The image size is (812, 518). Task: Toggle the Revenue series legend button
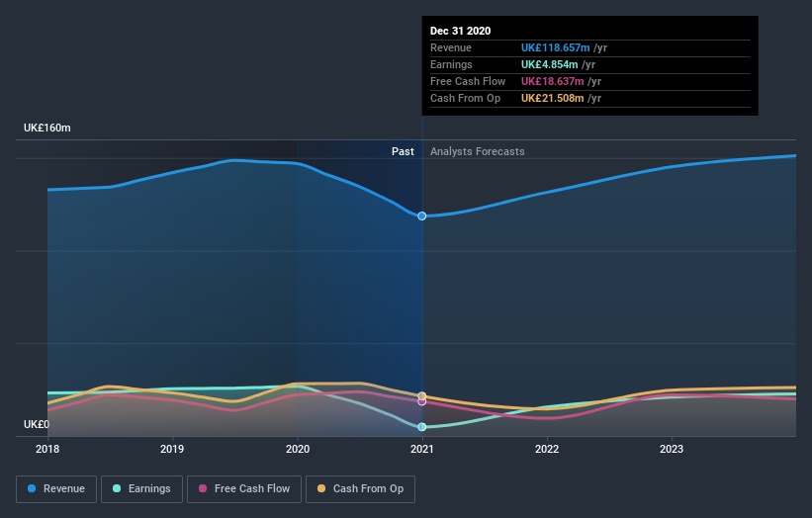[x=56, y=489]
